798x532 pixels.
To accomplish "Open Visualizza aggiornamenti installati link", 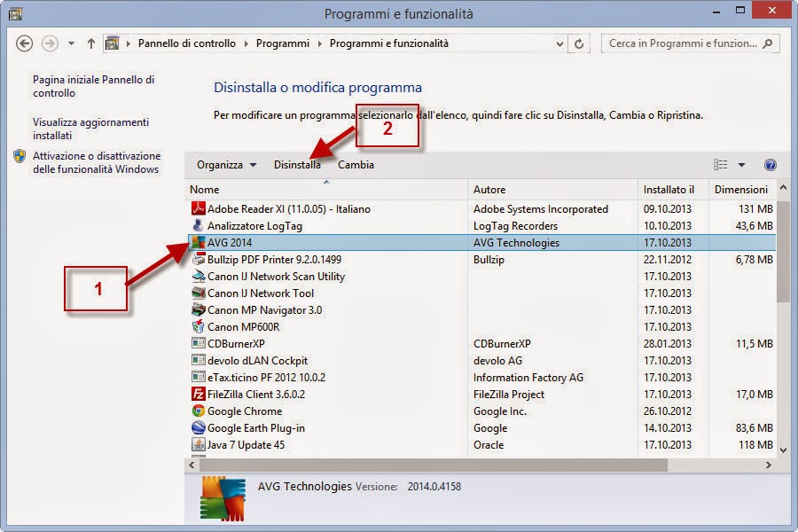I will [90, 129].
